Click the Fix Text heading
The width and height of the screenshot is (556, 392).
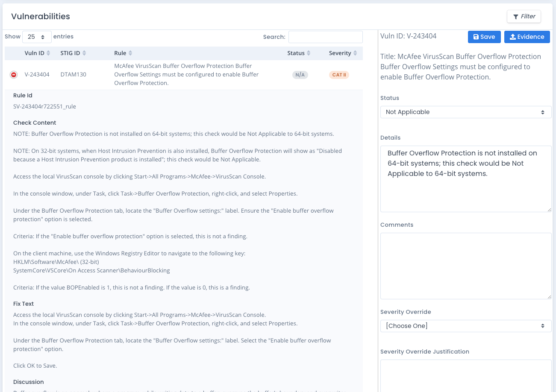pyautogui.click(x=24, y=304)
